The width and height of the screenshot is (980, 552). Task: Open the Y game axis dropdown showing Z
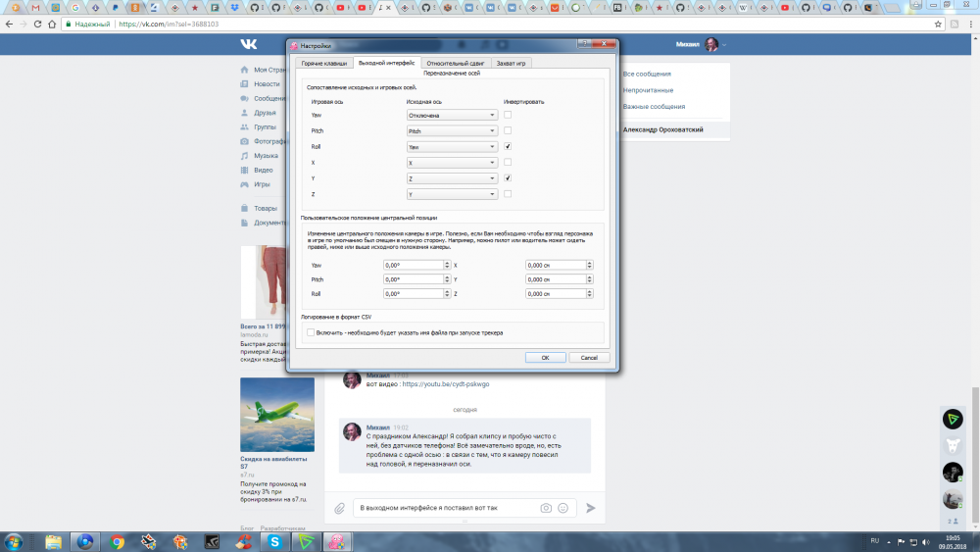(452, 178)
